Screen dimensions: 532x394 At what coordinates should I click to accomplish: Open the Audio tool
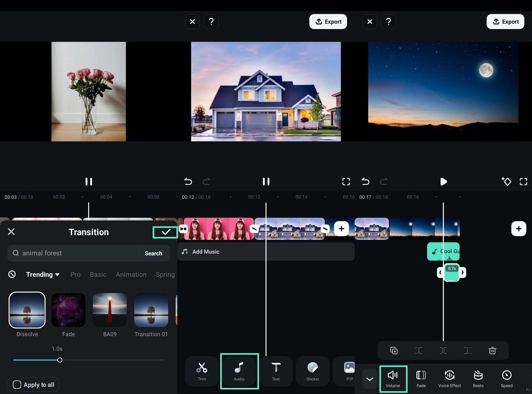click(239, 371)
